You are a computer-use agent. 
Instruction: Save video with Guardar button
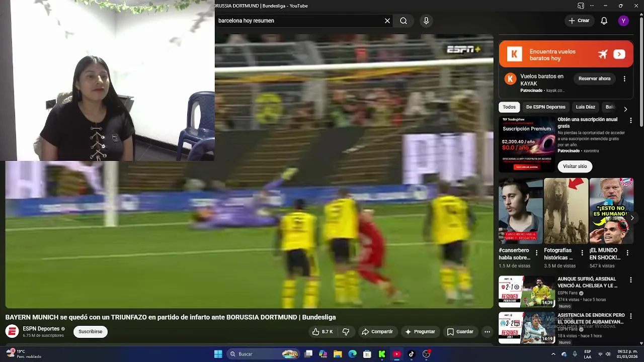tap(460, 332)
